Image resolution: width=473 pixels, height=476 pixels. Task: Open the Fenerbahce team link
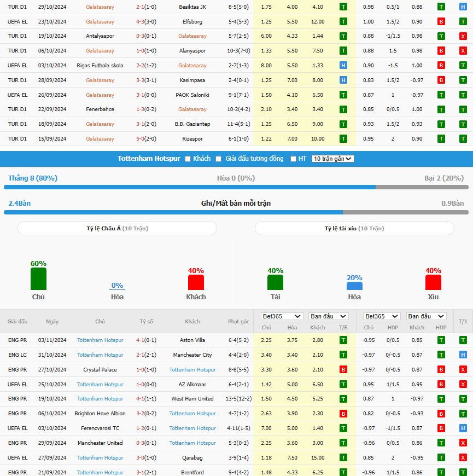[100, 109]
